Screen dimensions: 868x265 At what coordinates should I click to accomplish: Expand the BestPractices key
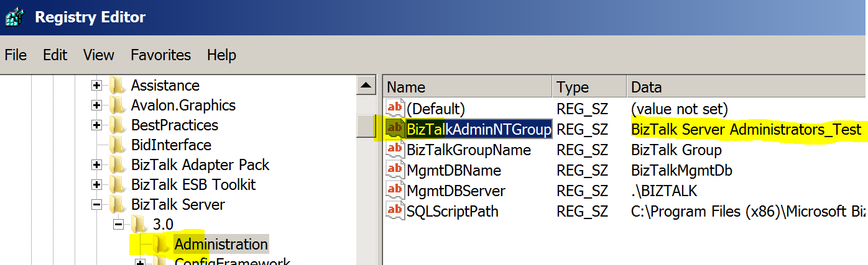click(96, 125)
